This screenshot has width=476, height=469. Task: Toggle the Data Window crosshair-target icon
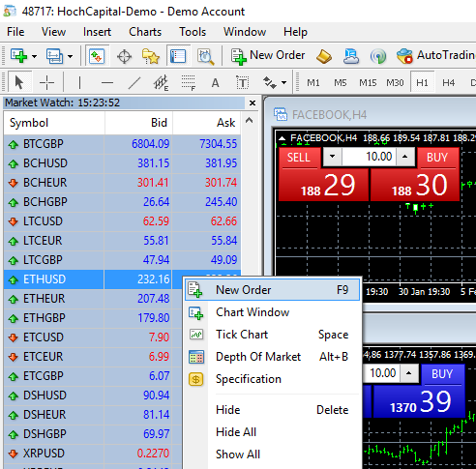(124, 56)
